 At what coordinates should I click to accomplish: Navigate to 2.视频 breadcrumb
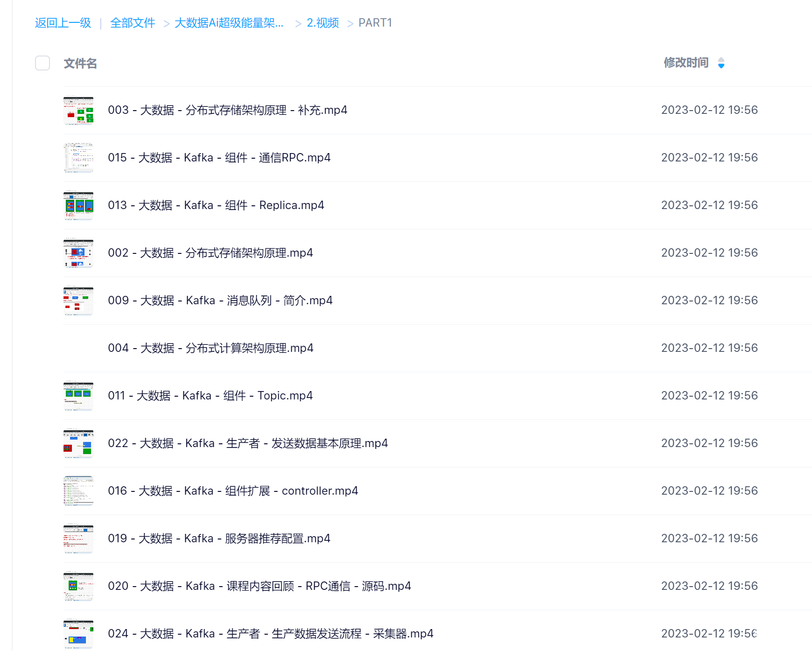tap(323, 23)
